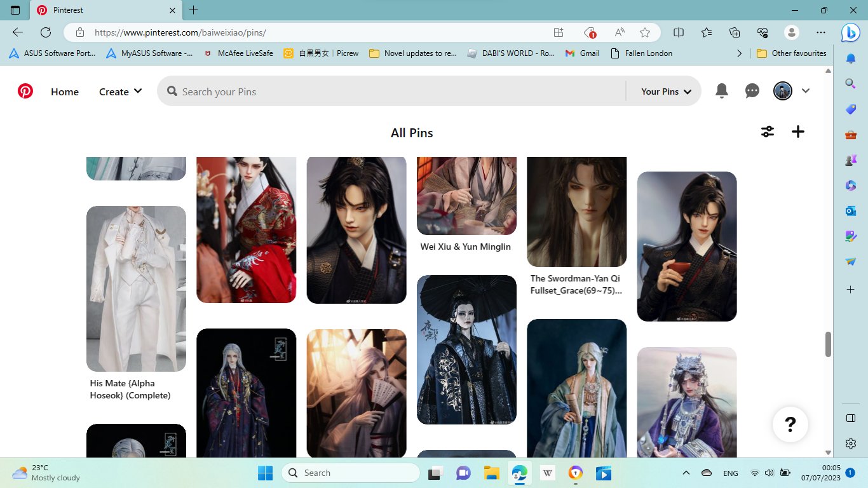Toggle the browser split screen icon

pyautogui.click(x=679, y=32)
